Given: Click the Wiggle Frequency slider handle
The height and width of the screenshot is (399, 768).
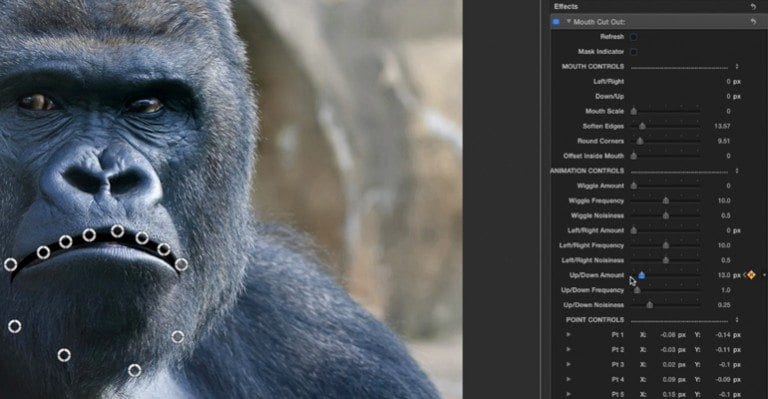Looking at the screenshot, I should [x=666, y=201].
